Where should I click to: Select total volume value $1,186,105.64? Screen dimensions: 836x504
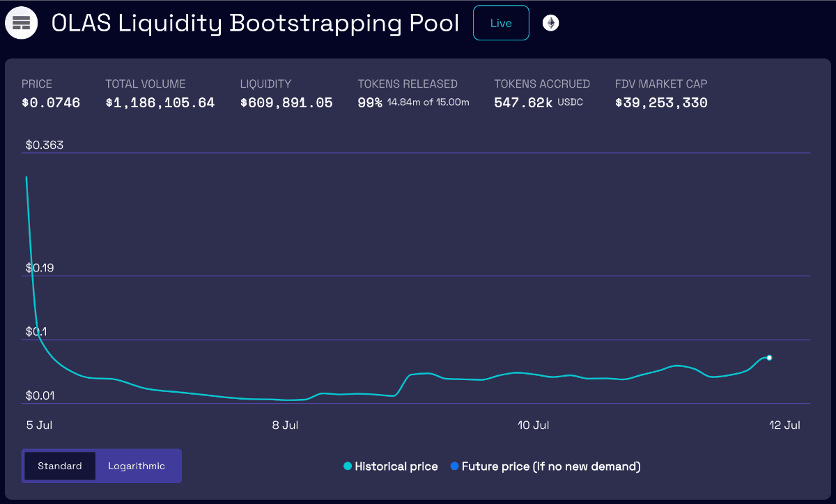(x=160, y=103)
